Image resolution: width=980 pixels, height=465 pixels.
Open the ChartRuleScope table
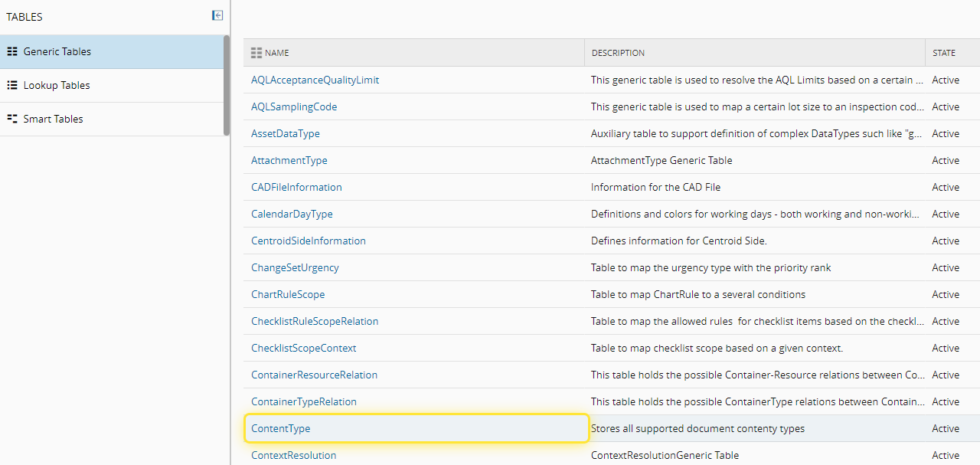pyautogui.click(x=288, y=294)
